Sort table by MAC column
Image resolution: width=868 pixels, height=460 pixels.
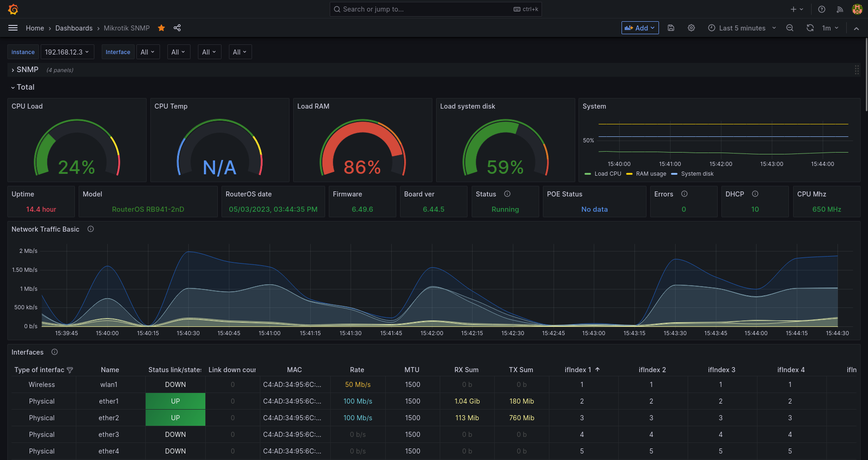click(x=295, y=370)
